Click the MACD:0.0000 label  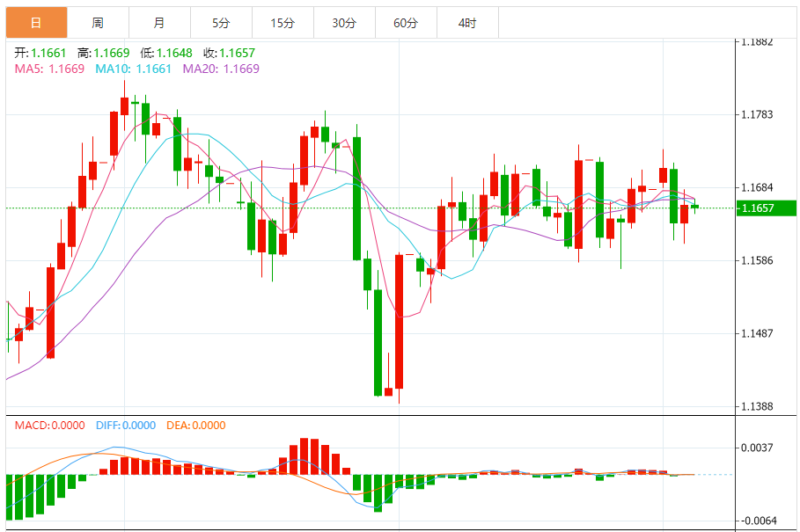[50, 426]
